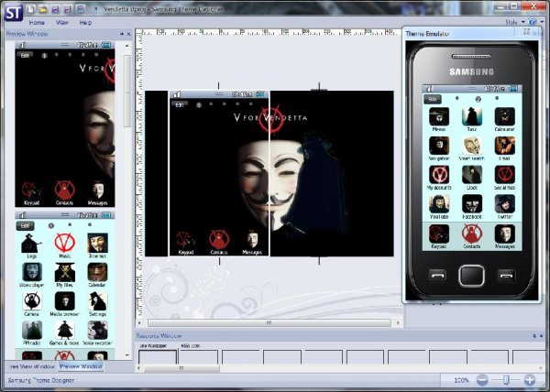Tap the Memo icon in Theme Emulator

click(439, 119)
